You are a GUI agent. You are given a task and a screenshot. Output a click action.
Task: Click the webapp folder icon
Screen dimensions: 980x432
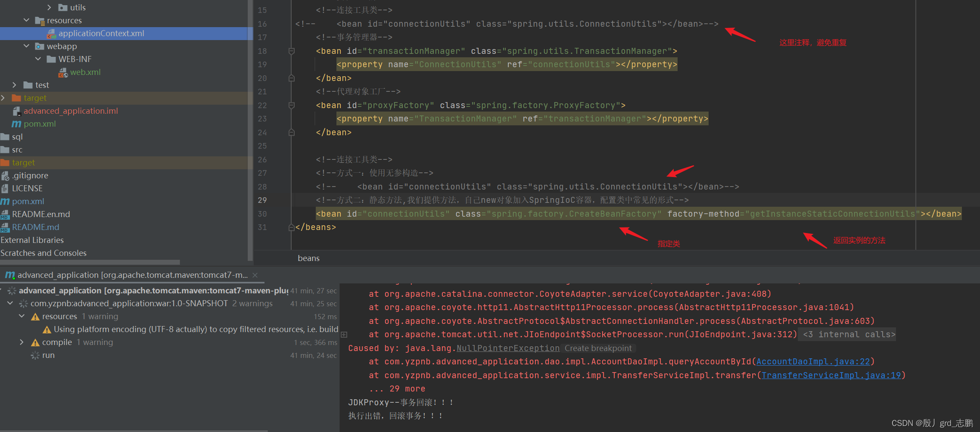(40, 46)
